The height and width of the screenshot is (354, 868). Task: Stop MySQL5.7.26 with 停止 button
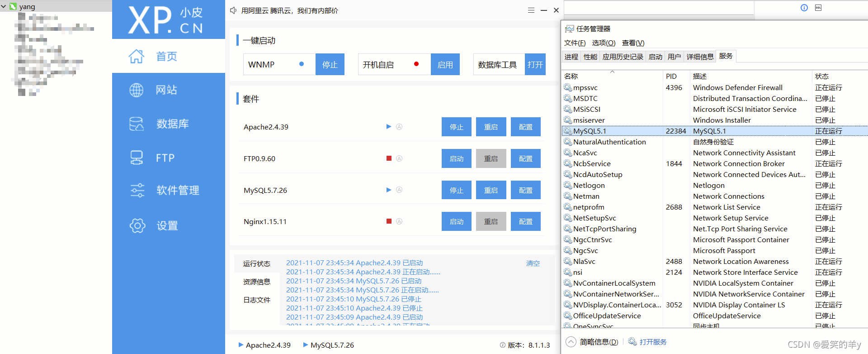click(457, 190)
